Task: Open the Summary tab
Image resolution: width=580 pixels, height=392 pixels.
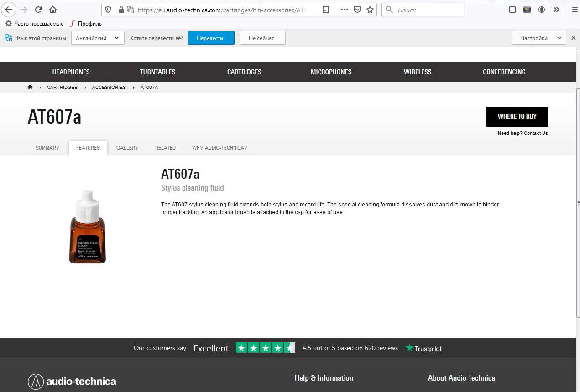Action: point(47,148)
